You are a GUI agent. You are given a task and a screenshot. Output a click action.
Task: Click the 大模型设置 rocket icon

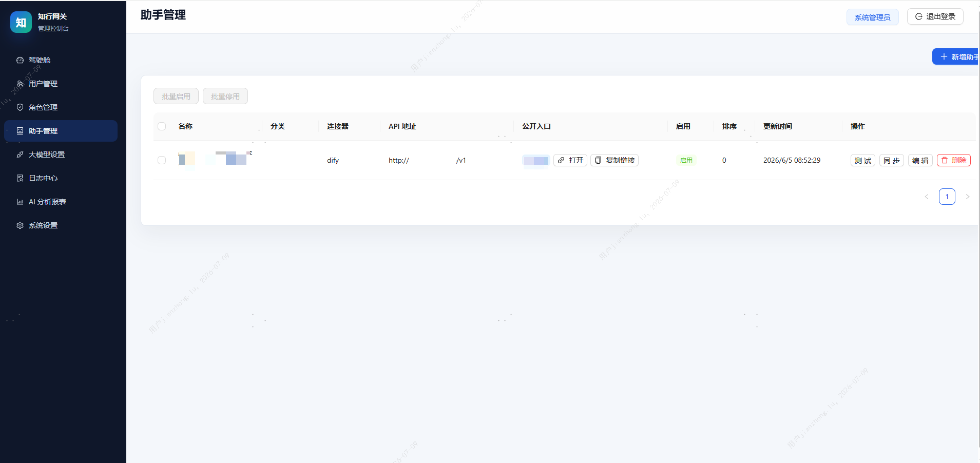tap(20, 155)
